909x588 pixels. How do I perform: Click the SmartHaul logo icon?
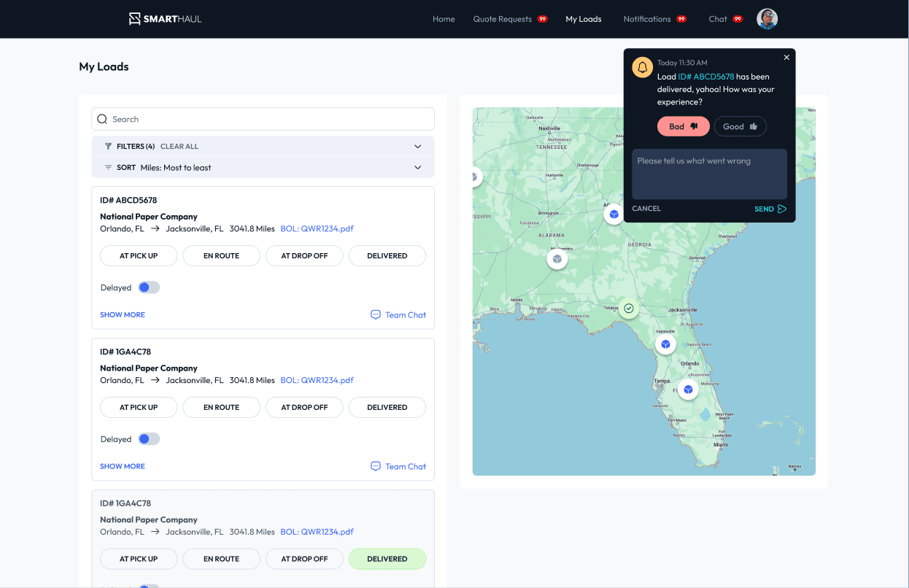coord(135,19)
